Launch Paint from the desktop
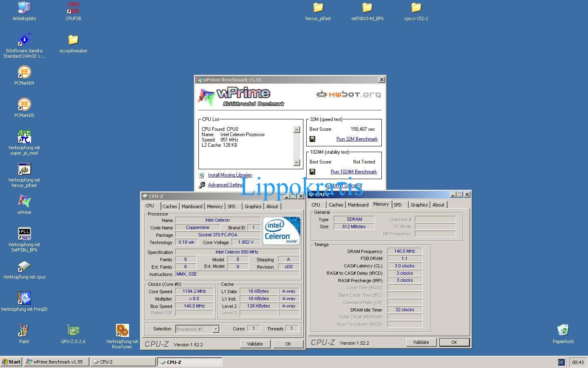 click(x=24, y=331)
